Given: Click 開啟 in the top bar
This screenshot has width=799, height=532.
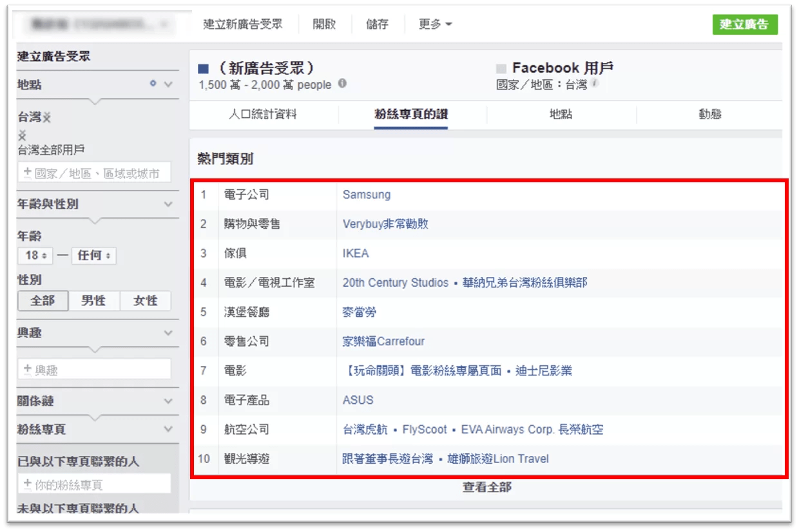Looking at the screenshot, I should pyautogui.click(x=324, y=24).
